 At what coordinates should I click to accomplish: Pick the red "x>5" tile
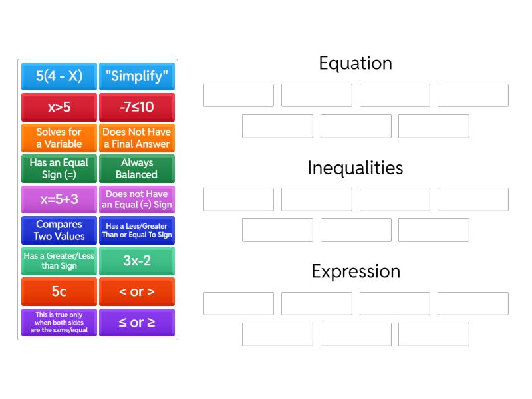(59, 107)
